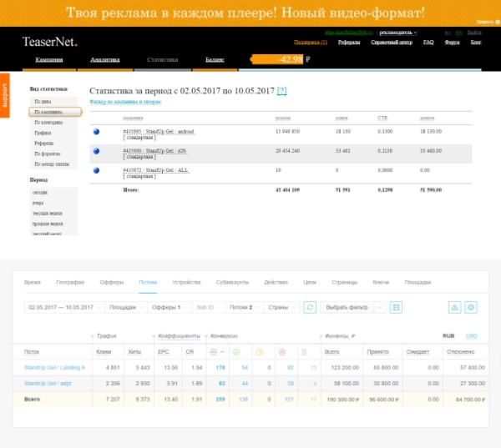Open the Баланс navigation tab
501x448 pixels.
pyautogui.click(x=215, y=60)
